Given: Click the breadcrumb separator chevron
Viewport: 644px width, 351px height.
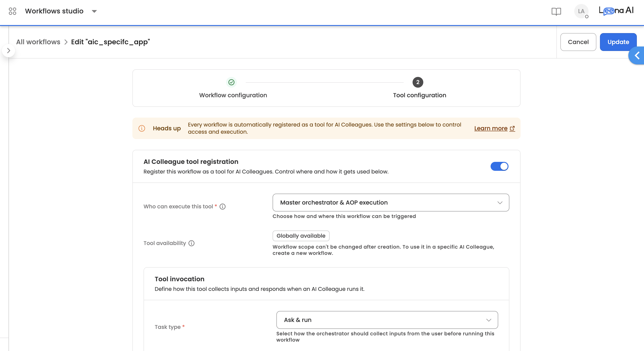Looking at the screenshot, I should (x=66, y=42).
